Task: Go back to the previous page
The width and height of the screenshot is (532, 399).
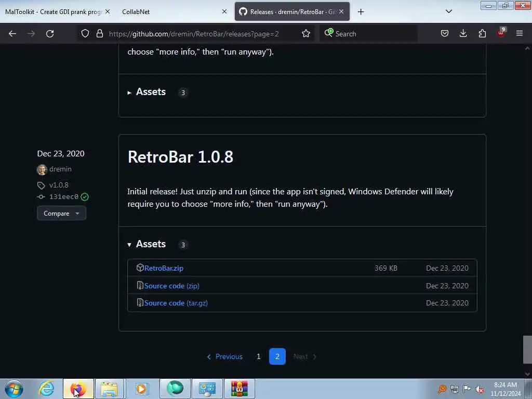Action: click(x=12, y=34)
